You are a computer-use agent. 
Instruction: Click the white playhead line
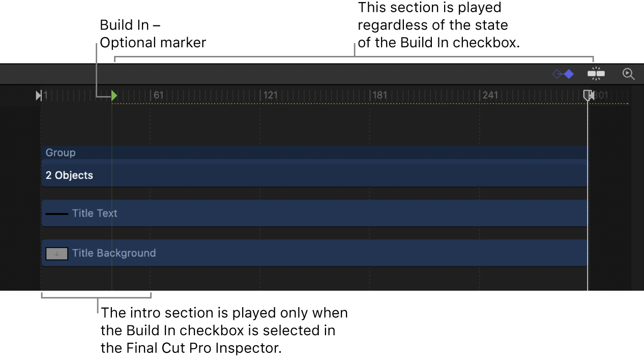click(x=588, y=203)
